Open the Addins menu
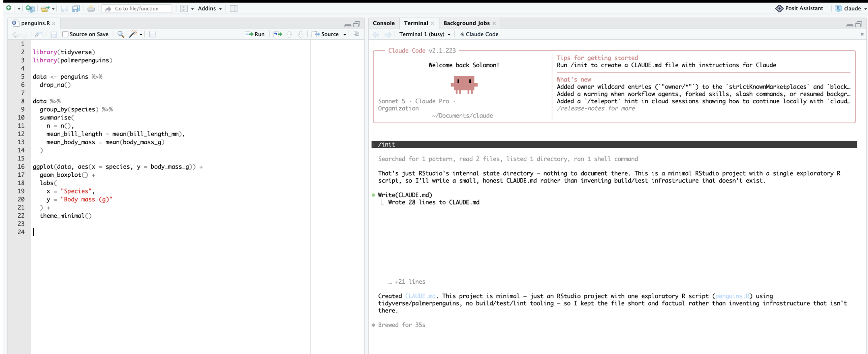Screen dimensions: 868x354 click(210, 8)
